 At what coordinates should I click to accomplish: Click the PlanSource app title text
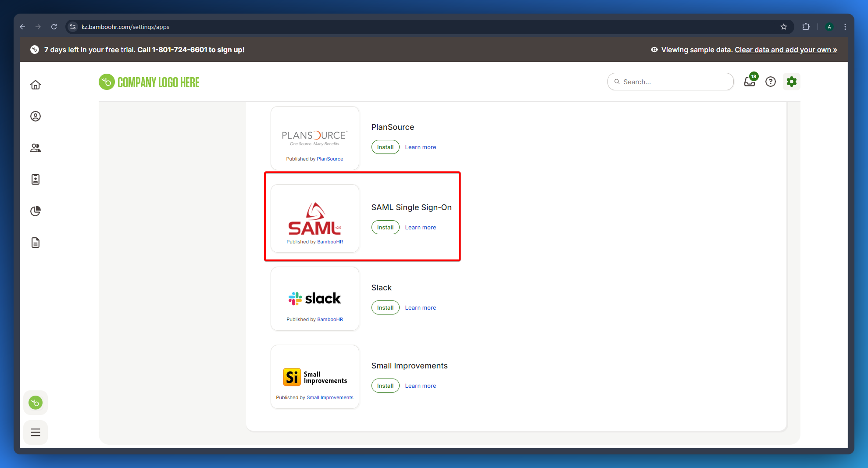393,127
